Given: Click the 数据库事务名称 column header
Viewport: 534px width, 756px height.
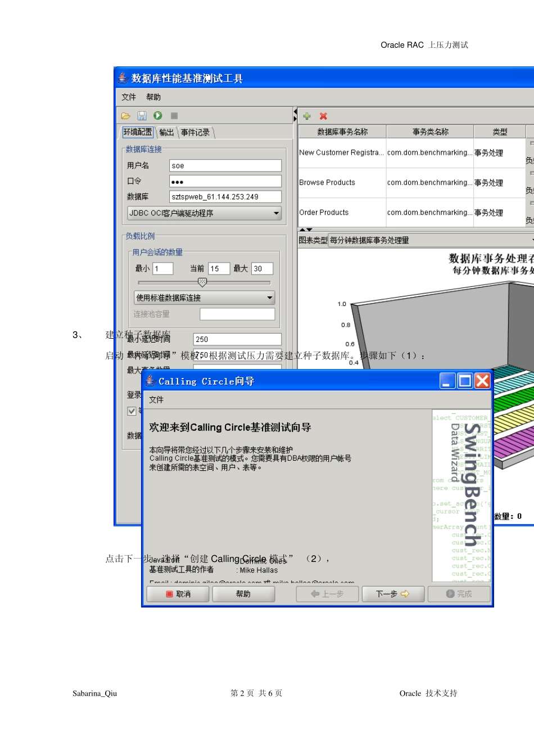Looking at the screenshot, I should (x=342, y=132).
